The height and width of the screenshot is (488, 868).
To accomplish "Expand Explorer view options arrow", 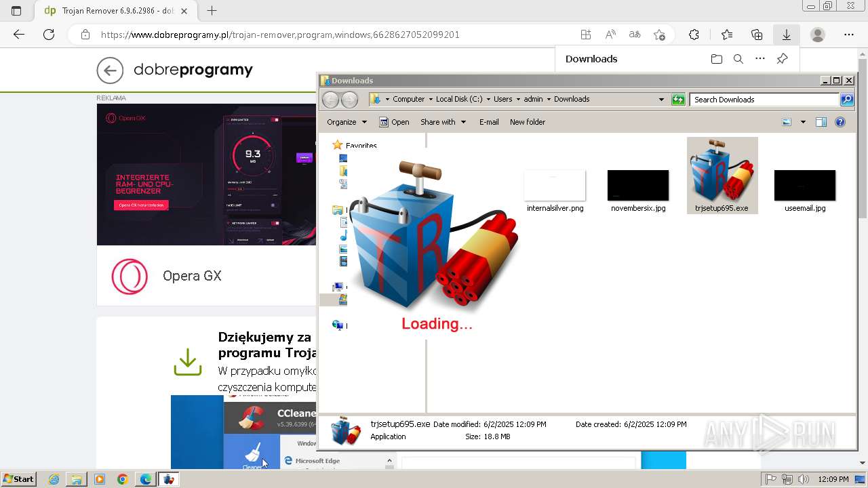I will click(803, 122).
